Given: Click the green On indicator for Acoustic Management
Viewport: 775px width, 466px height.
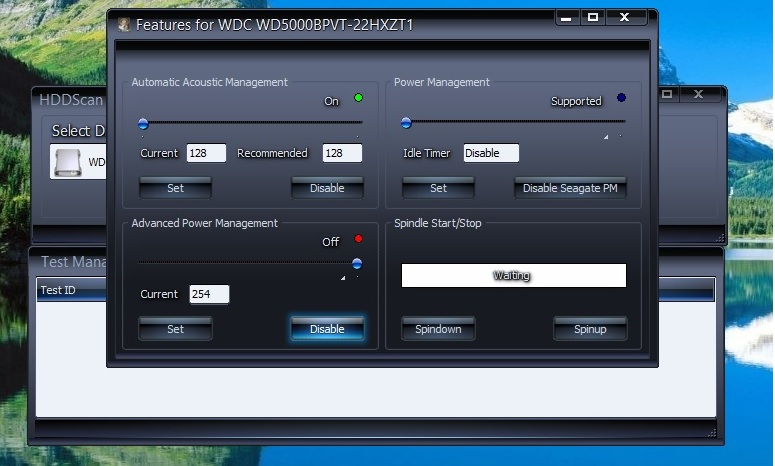Looking at the screenshot, I should click(358, 98).
